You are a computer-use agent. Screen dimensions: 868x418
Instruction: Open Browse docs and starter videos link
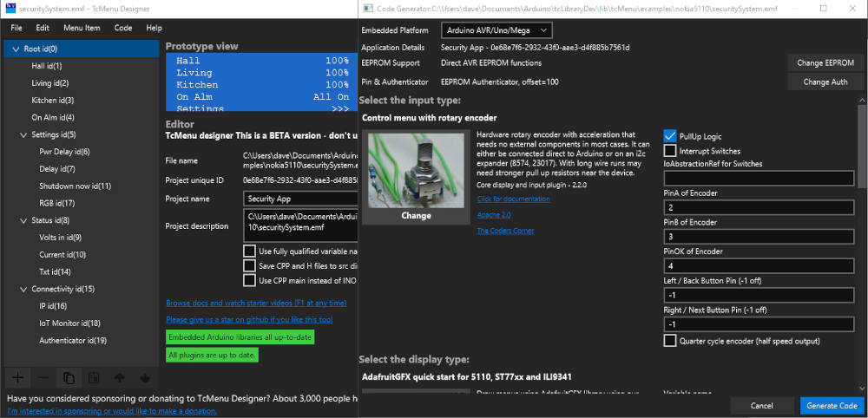pos(256,303)
